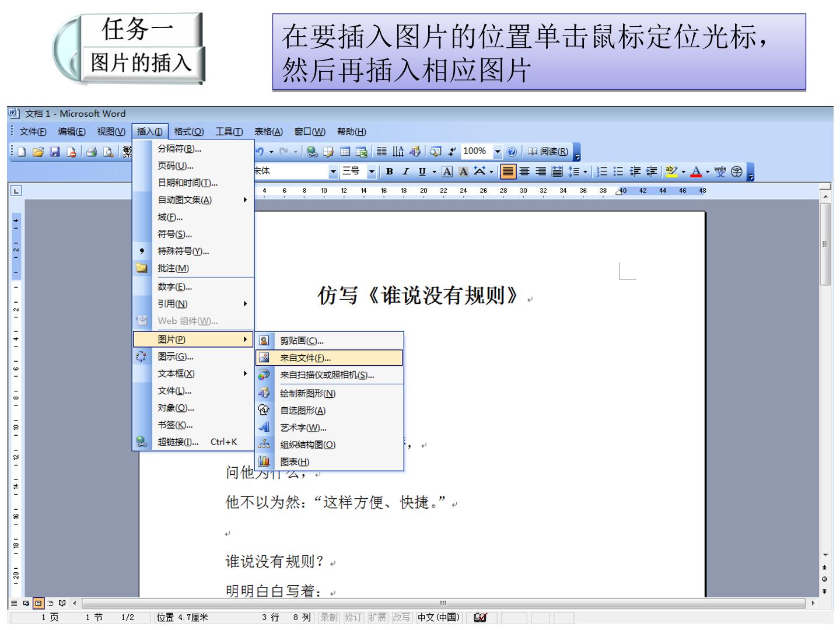Click the Save icon in toolbar

click(55, 152)
